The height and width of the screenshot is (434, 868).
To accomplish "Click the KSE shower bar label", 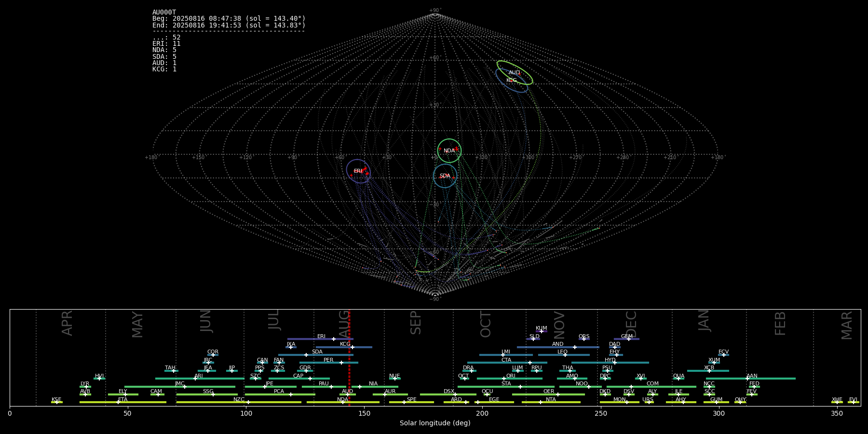I will (x=56, y=400).
